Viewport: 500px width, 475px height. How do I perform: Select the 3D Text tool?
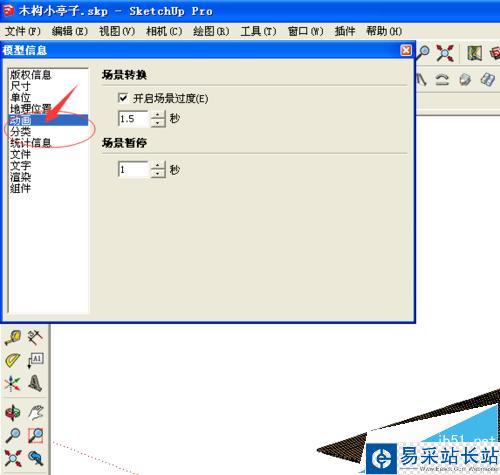pos(35,383)
